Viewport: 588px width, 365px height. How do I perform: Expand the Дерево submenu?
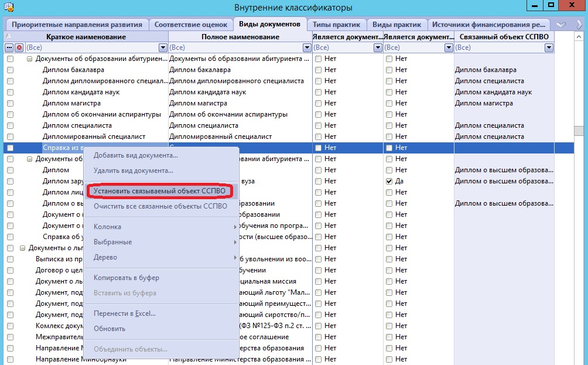(162, 257)
